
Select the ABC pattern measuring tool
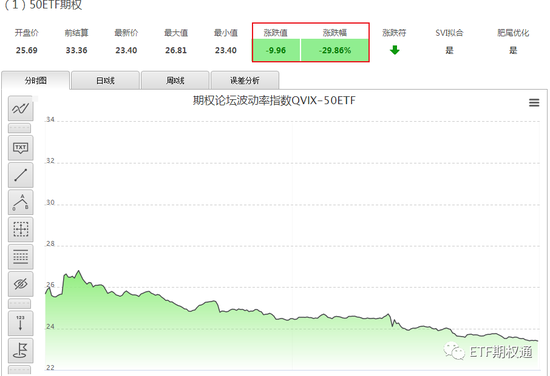coord(21,202)
